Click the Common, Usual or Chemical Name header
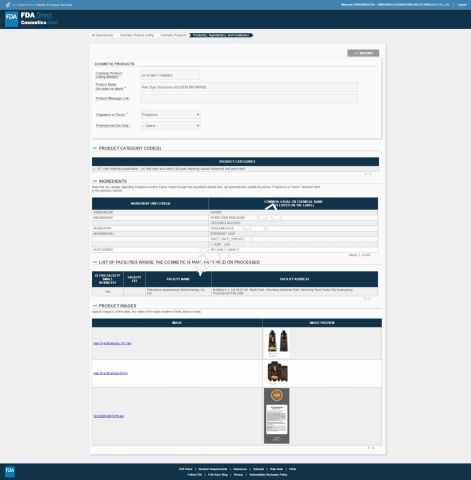Screen dimensions: 471x480 pos(293,204)
